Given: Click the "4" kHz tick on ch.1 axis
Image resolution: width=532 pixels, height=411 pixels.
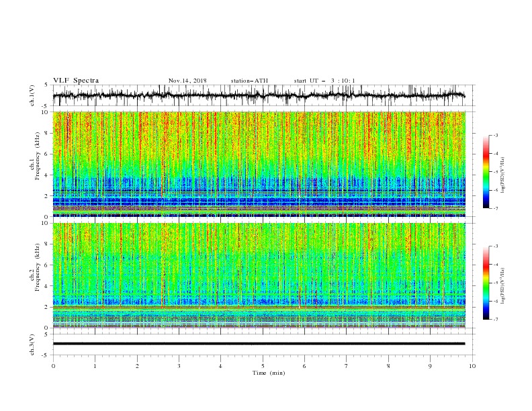Looking at the screenshot, I should 48,175.
